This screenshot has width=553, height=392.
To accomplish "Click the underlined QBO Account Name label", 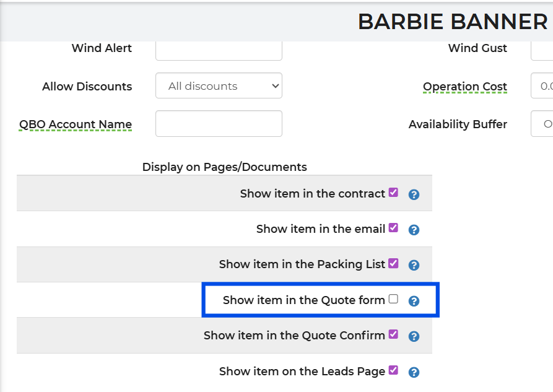I will [x=76, y=124].
